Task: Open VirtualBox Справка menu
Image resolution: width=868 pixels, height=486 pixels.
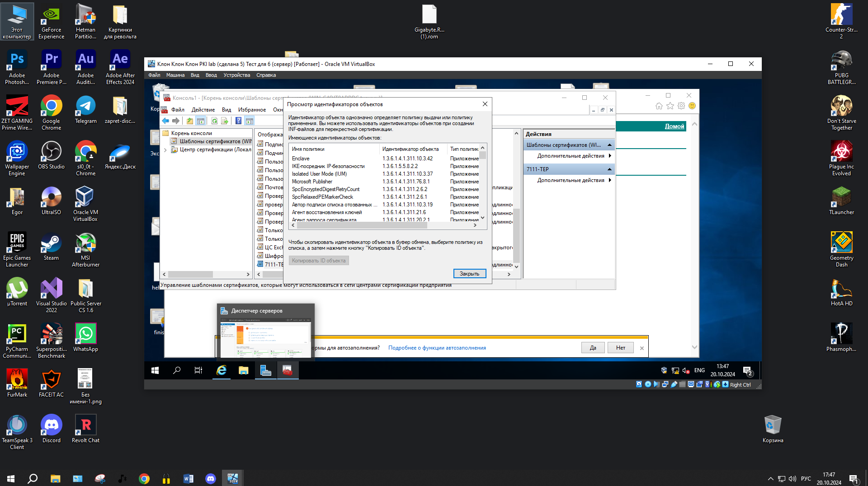Action: tap(266, 75)
